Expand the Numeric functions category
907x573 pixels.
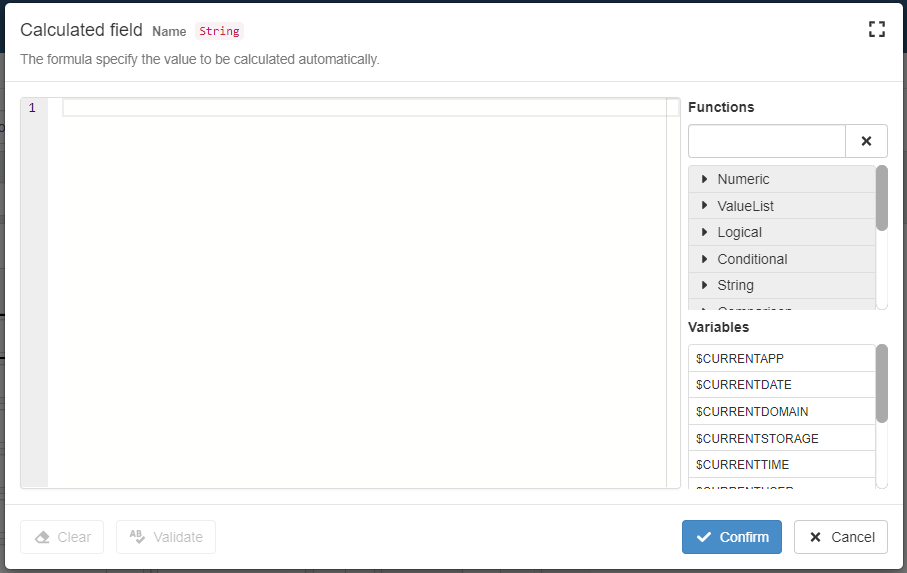point(743,180)
